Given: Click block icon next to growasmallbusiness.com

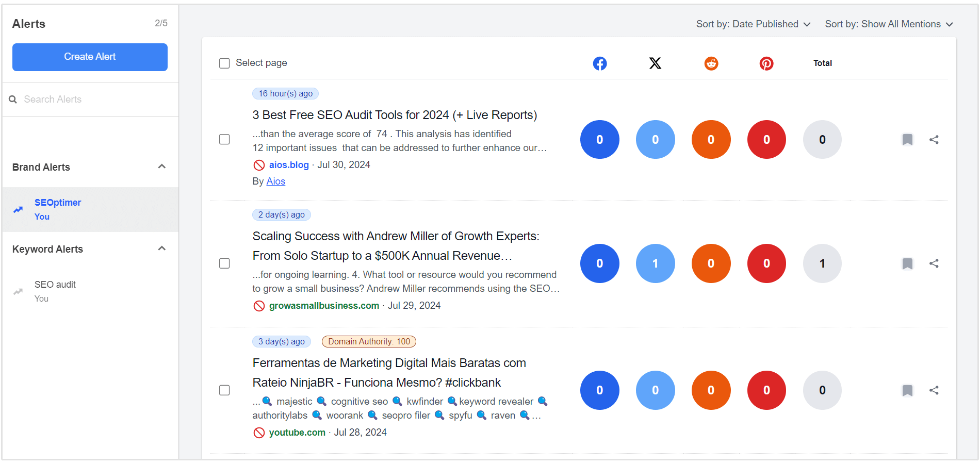Looking at the screenshot, I should [259, 306].
